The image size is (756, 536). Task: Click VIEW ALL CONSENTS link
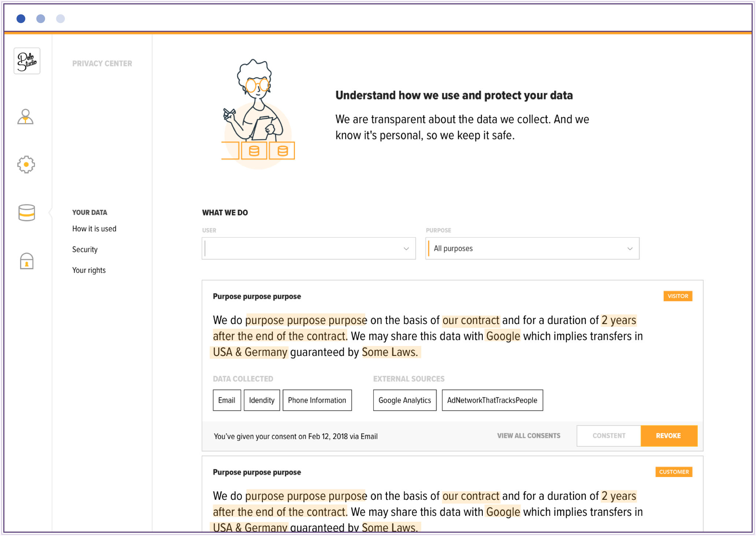529,436
